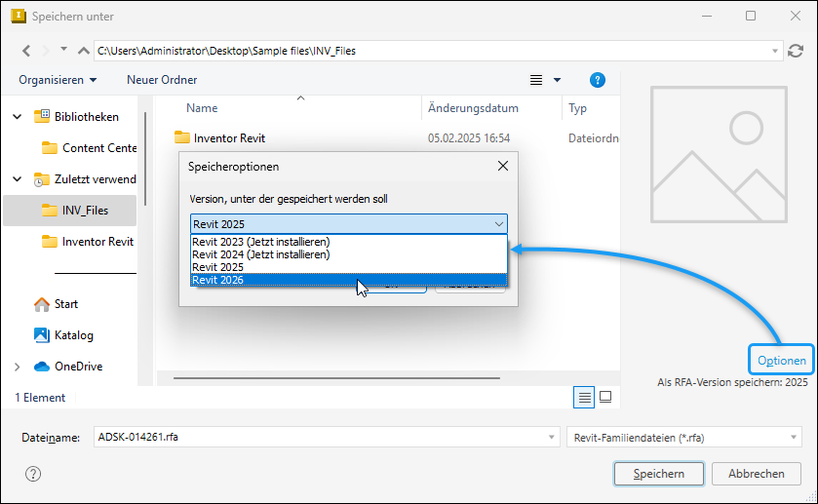818x504 pixels.
Task: Go up one folder level
Action: (x=84, y=51)
